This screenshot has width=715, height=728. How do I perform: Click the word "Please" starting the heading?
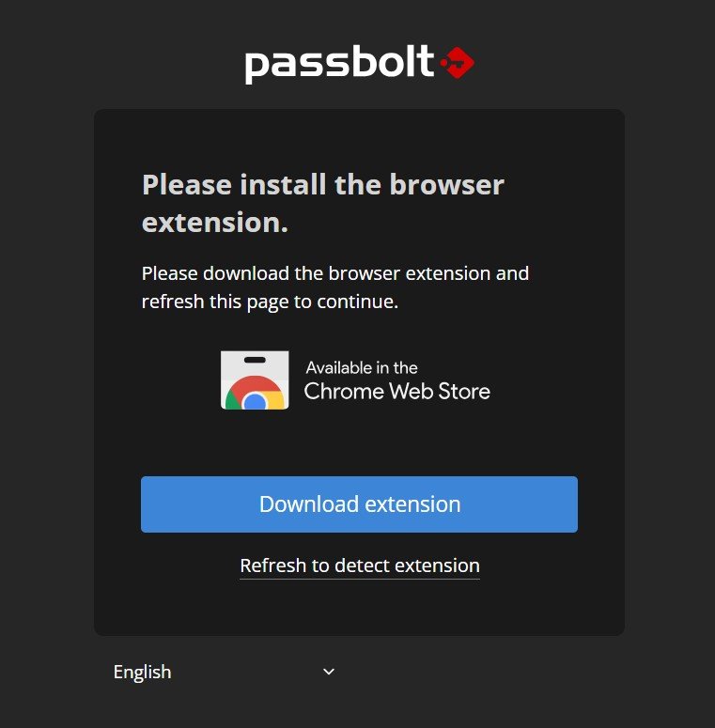(x=185, y=184)
